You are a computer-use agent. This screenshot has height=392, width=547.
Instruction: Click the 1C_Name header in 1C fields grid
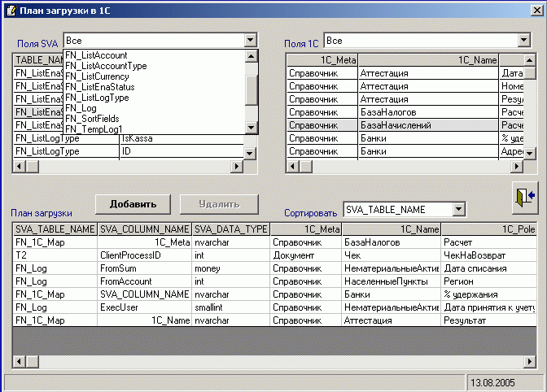(x=429, y=60)
